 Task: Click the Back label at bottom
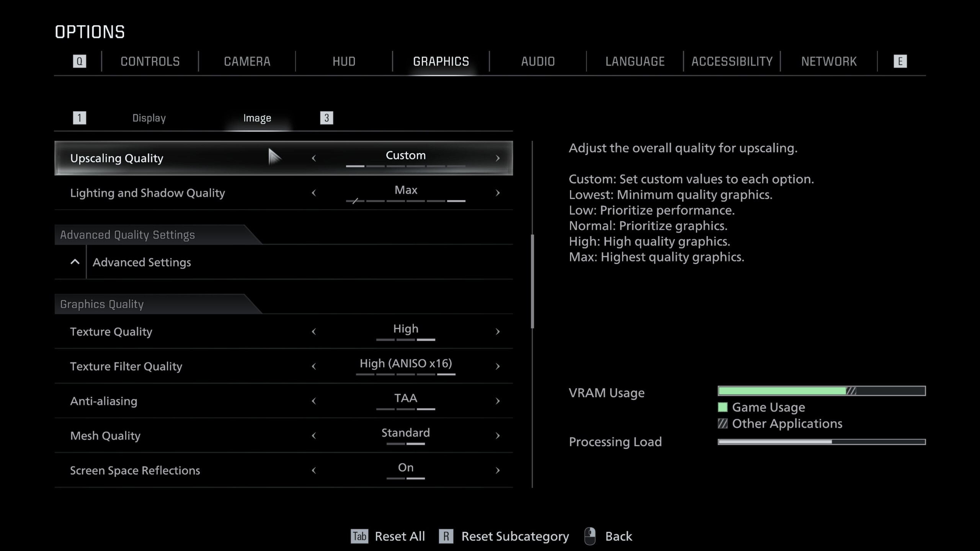[618, 536]
